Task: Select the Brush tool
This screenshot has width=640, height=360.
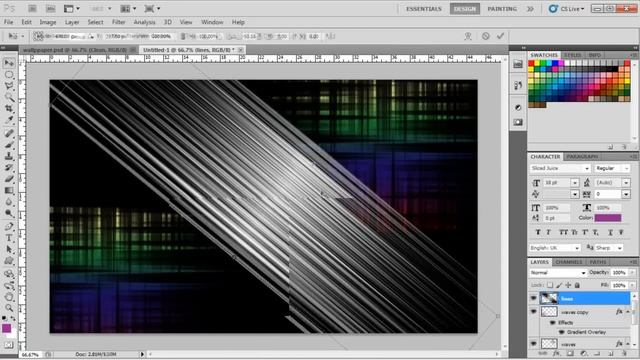Action: coord(9,145)
